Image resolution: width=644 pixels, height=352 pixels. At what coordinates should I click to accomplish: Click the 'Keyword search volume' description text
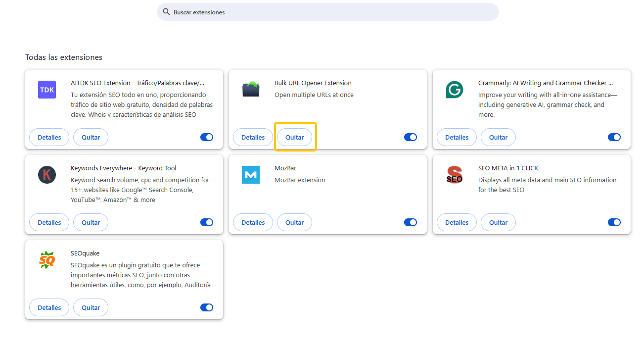(140, 190)
